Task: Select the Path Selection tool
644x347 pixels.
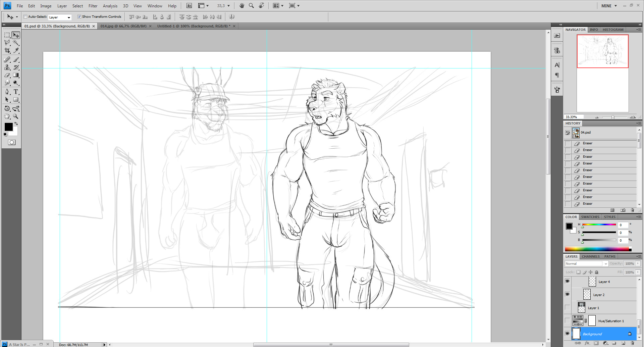Action: coord(7,99)
